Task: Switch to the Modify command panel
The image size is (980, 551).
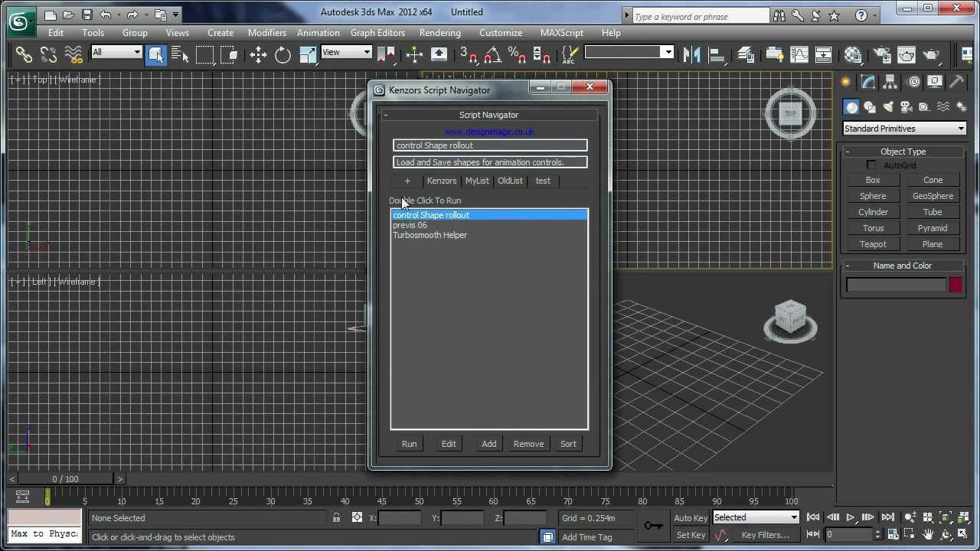Action: (x=867, y=82)
